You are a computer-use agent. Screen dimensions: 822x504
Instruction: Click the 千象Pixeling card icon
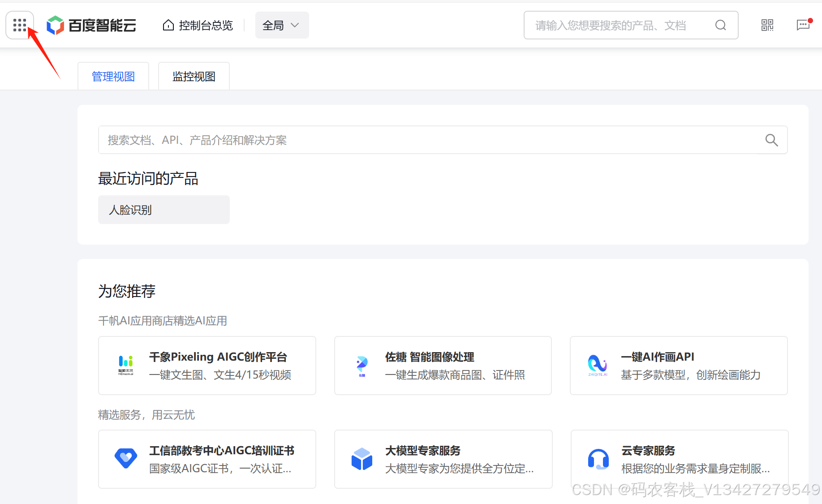[x=126, y=365]
